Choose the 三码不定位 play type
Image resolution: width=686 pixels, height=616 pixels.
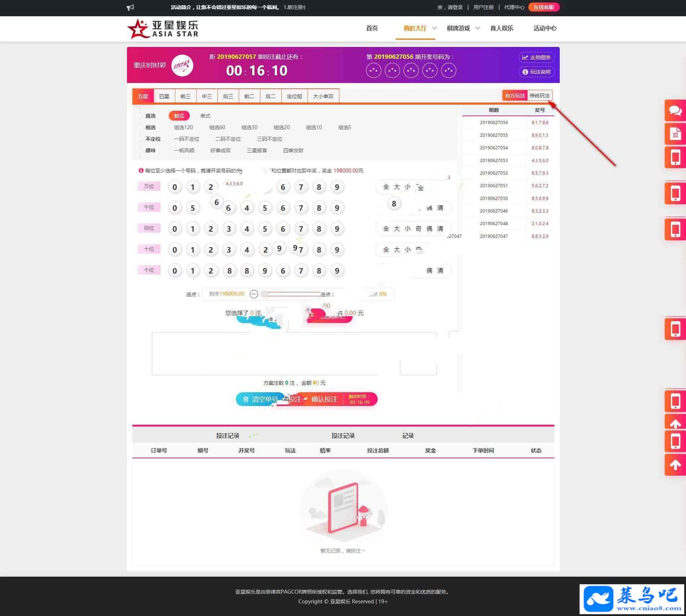(x=269, y=139)
